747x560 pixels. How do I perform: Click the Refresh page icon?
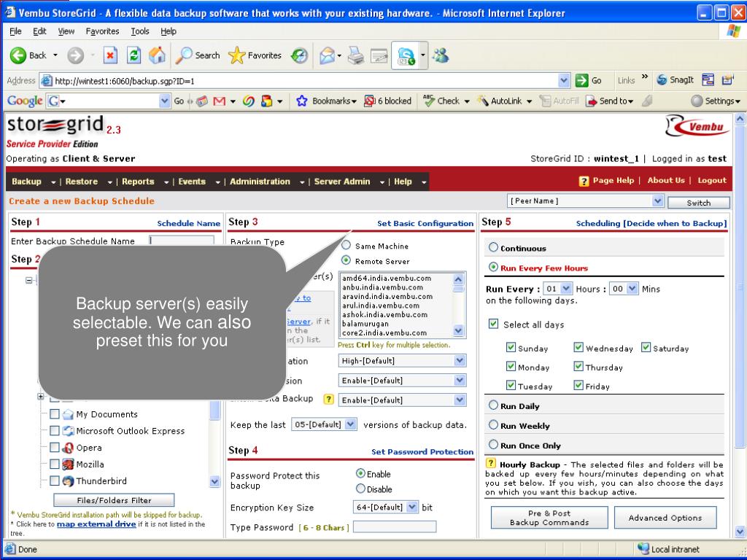point(134,55)
